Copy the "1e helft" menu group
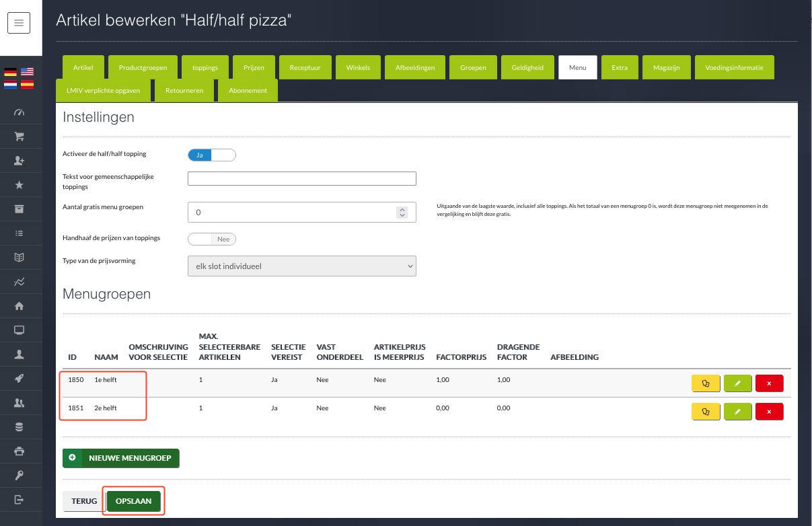 pos(706,383)
